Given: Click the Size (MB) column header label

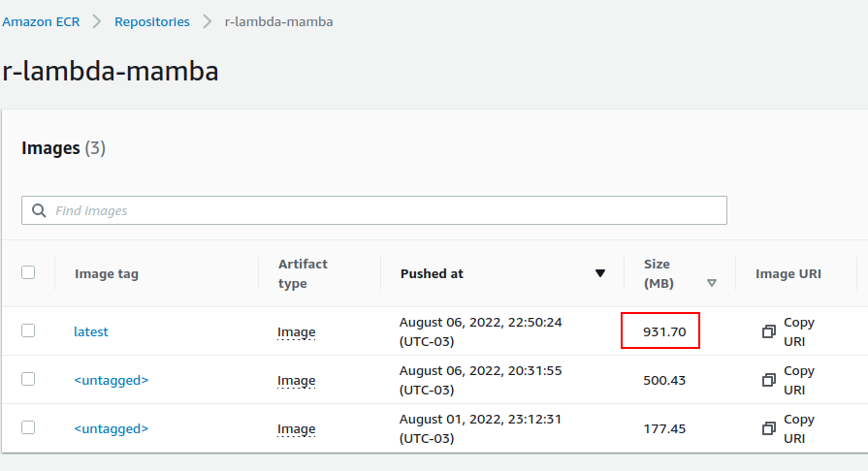Looking at the screenshot, I should tap(659, 273).
